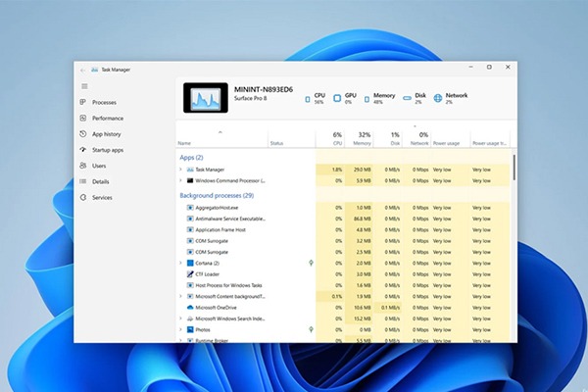Click the back arrow in title bar
This screenshot has height=392, width=588.
tap(82, 70)
